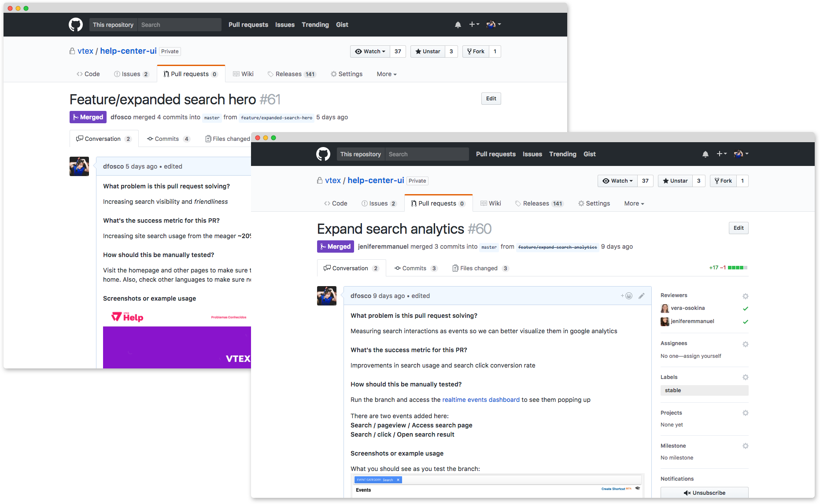The width and height of the screenshot is (820, 504).
Task: Click the GitHub octocat logo
Action: [x=323, y=154]
